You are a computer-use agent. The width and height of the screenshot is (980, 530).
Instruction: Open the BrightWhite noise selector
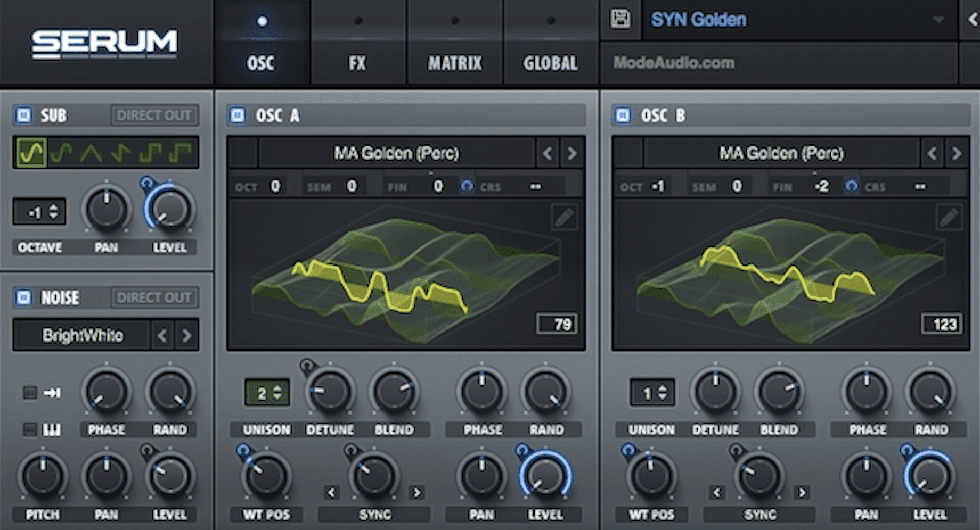(x=82, y=335)
